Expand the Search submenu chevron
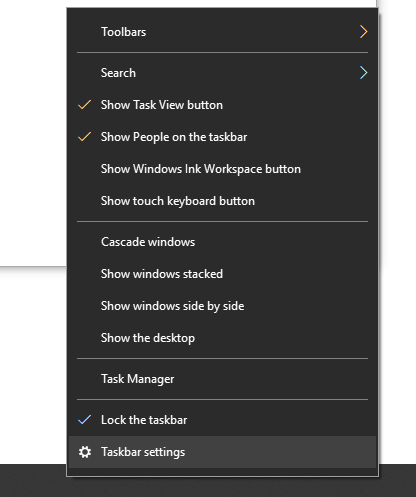This screenshot has height=497, width=416. (363, 73)
